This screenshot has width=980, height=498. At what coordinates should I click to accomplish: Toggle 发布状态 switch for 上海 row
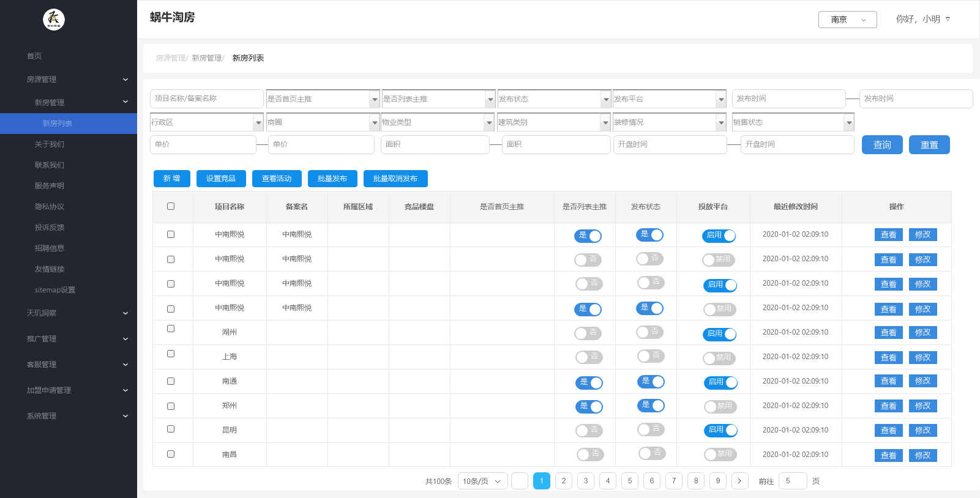coord(651,355)
